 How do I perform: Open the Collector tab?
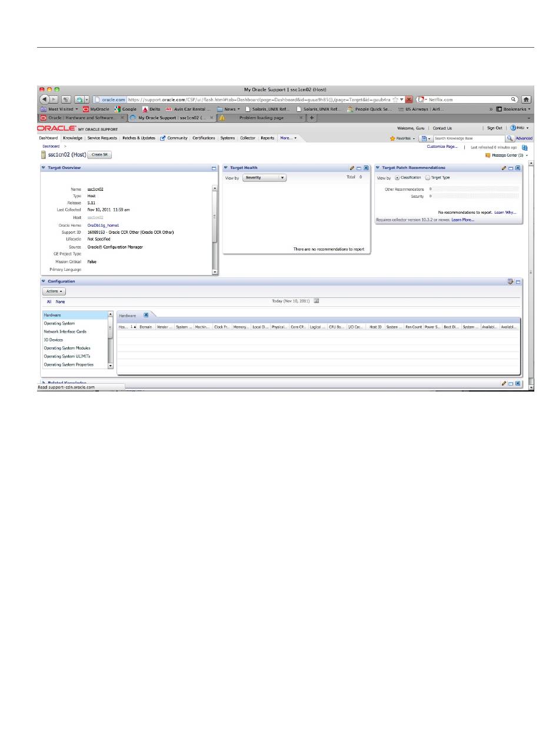tap(248, 138)
